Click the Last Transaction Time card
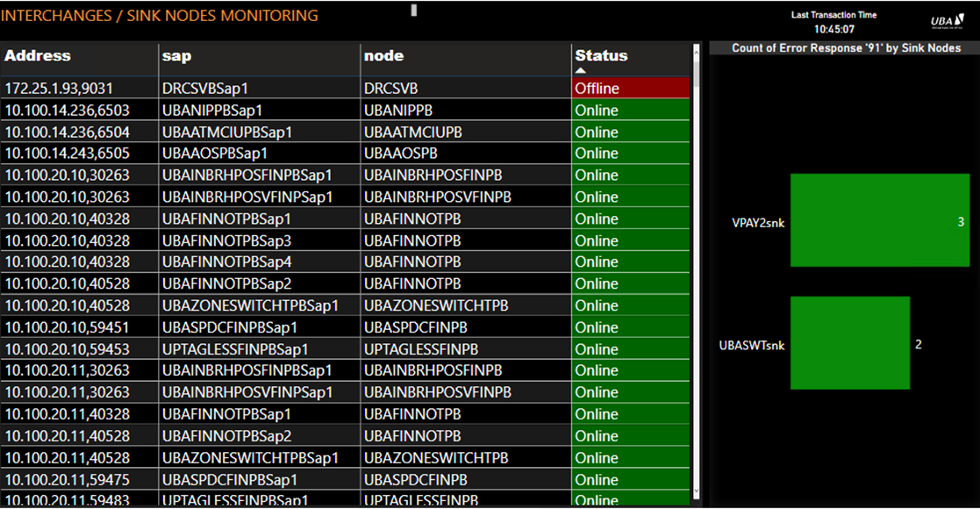 coord(833,22)
